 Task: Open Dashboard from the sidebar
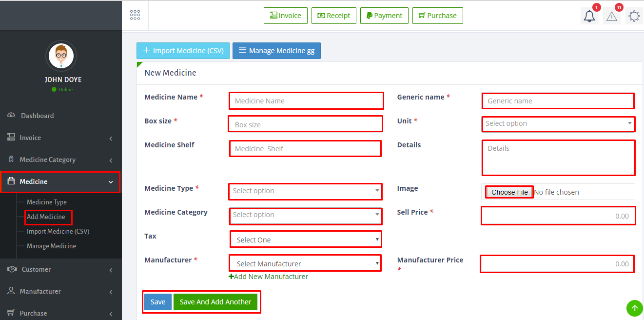point(37,116)
